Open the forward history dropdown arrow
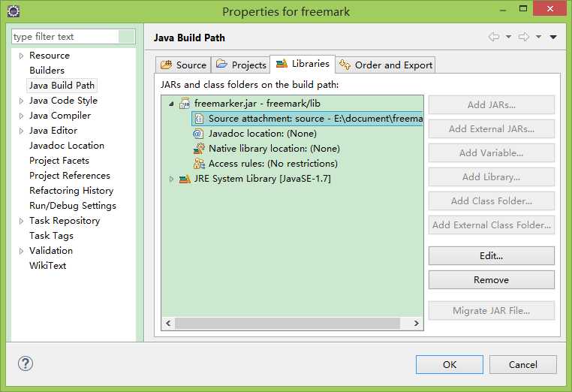The width and height of the screenshot is (572, 392). (x=538, y=37)
